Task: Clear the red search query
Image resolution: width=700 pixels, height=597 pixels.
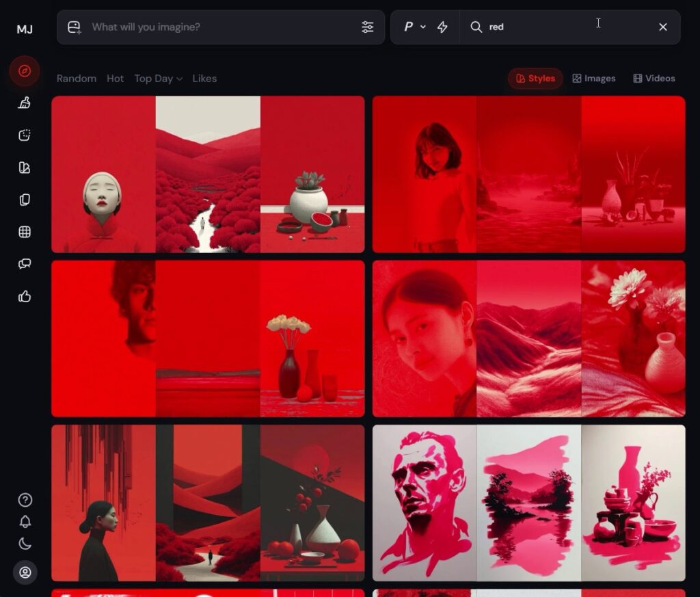Action: coord(662,27)
